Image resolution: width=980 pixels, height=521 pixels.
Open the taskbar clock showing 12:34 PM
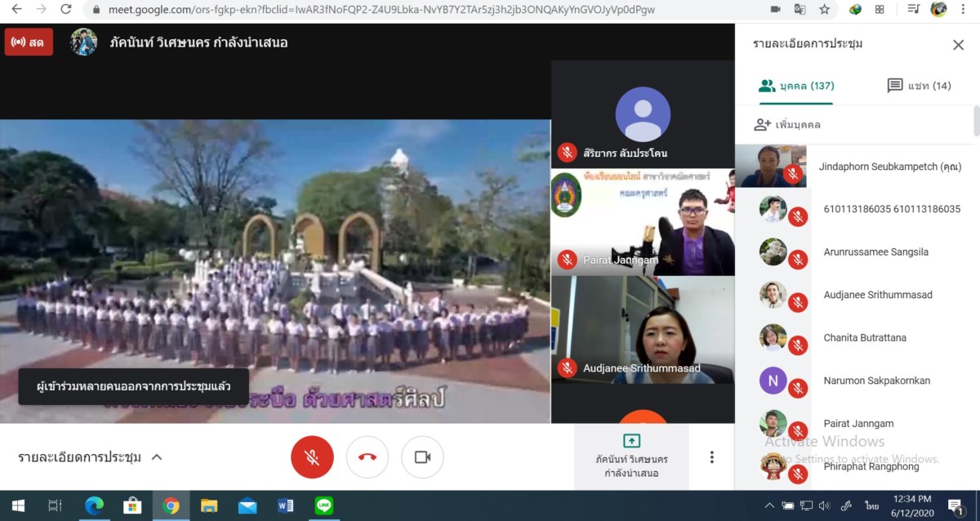click(912, 505)
